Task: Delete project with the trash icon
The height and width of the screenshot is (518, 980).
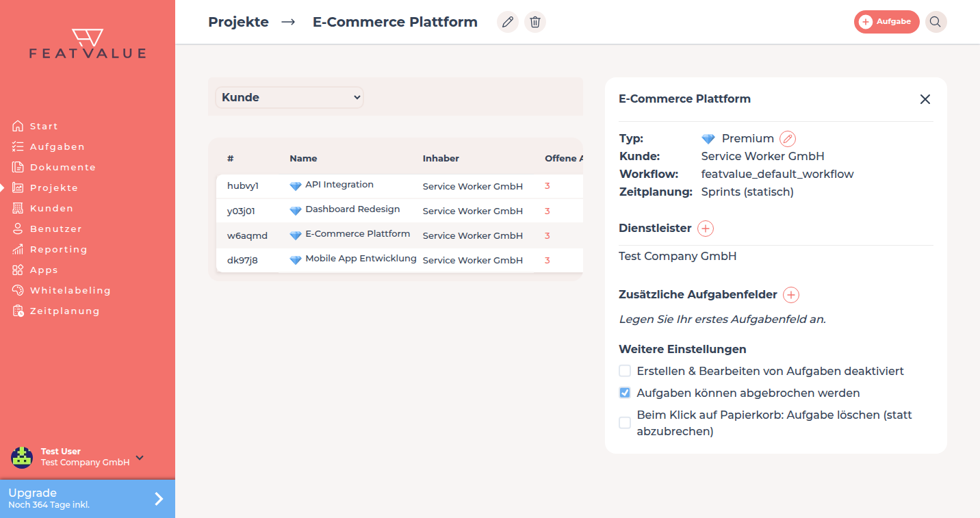Action: (535, 22)
